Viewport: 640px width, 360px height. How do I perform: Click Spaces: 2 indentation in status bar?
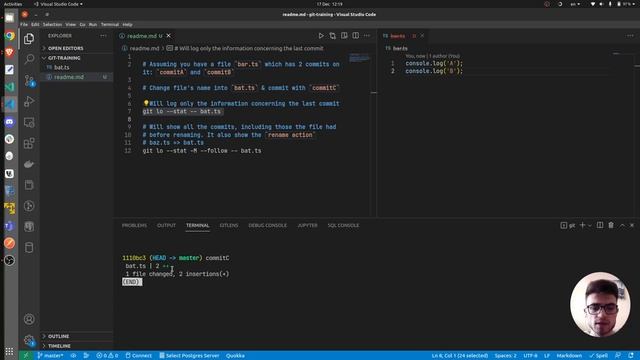click(x=505, y=356)
